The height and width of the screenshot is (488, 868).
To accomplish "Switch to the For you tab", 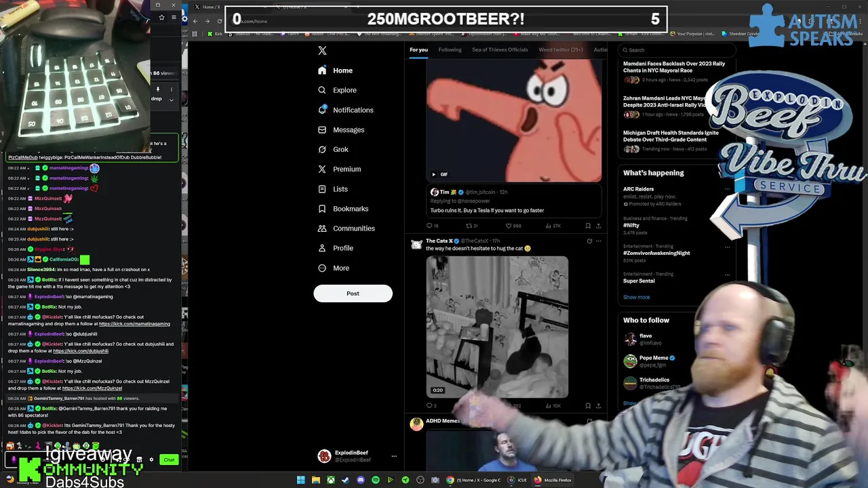I will [x=418, y=49].
